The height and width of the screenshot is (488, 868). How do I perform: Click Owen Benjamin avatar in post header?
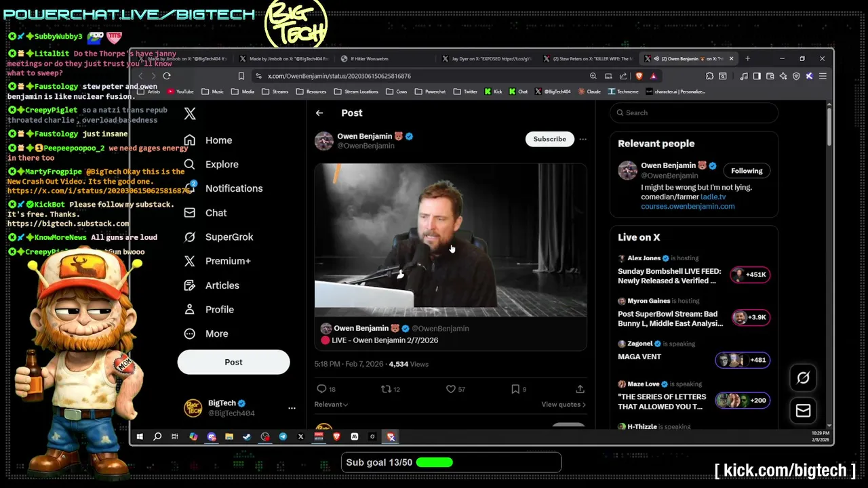(324, 141)
